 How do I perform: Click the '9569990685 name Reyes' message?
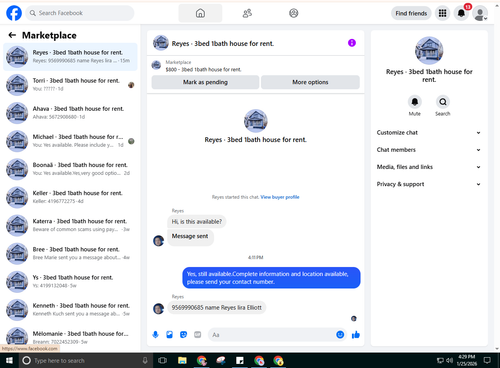[217, 307]
